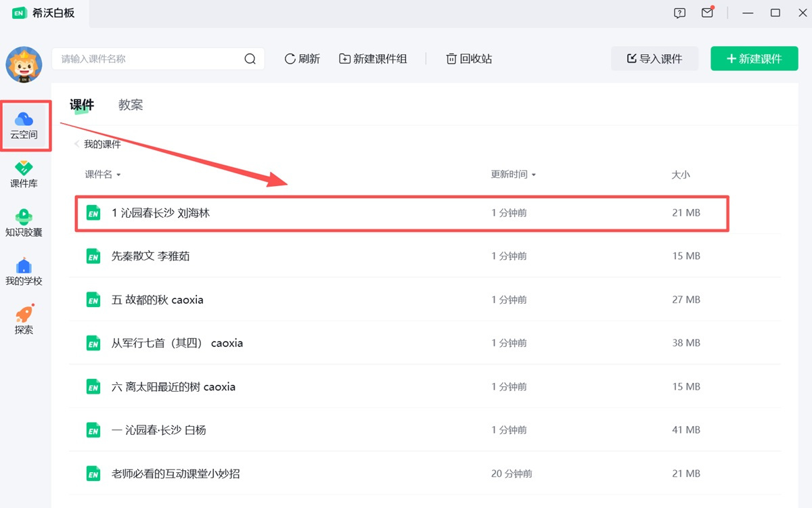Switch to the 教案 tab
Image resolution: width=812 pixels, height=508 pixels.
[131, 105]
